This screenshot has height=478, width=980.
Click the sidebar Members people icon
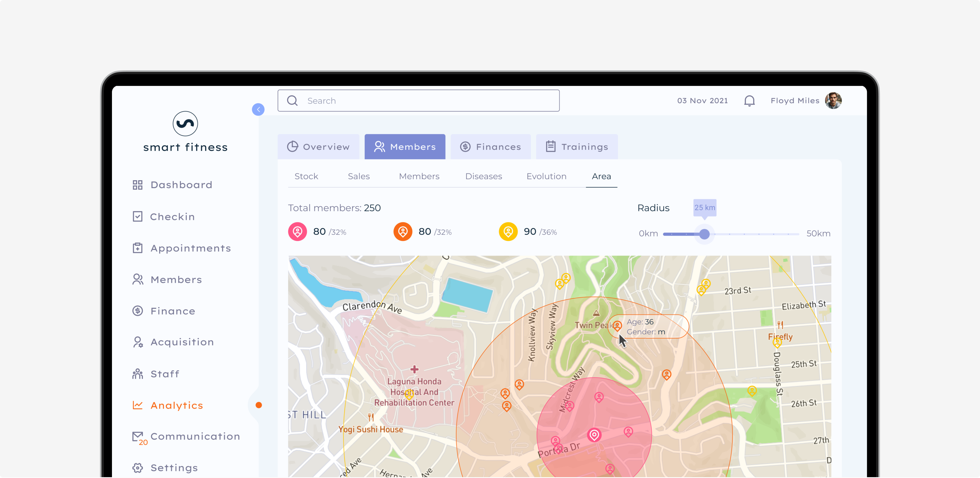point(138,280)
